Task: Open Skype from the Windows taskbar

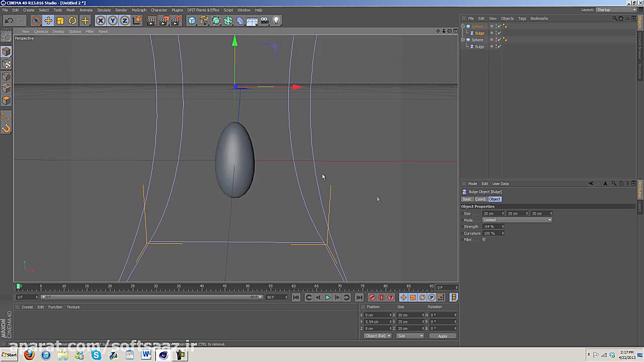Action: (x=96, y=355)
